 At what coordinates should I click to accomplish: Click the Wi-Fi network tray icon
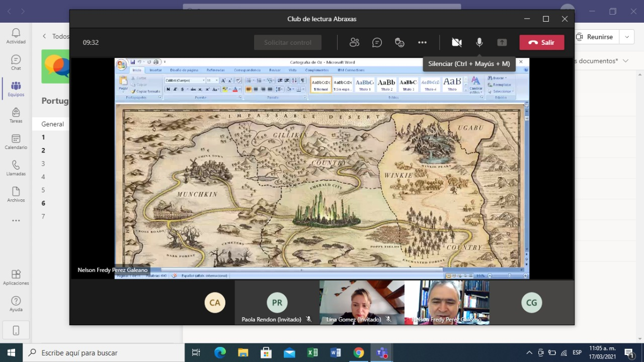pyautogui.click(x=564, y=352)
